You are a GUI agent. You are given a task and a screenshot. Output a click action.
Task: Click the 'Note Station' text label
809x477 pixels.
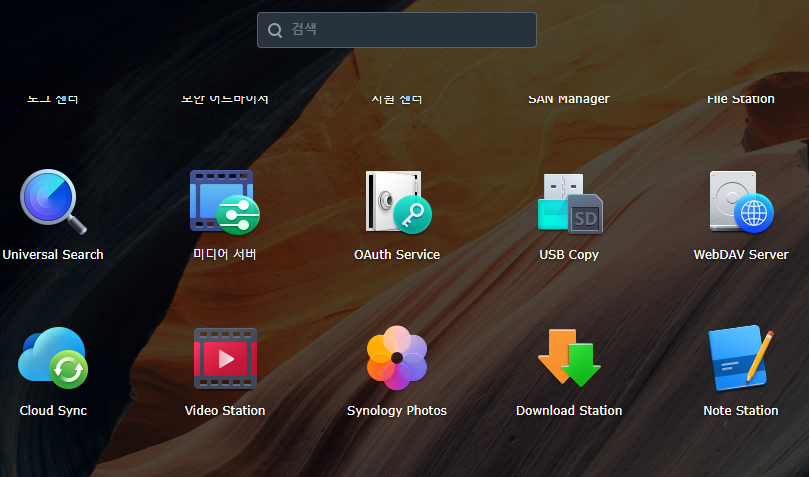pyautogui.click(x=741, y=410)
